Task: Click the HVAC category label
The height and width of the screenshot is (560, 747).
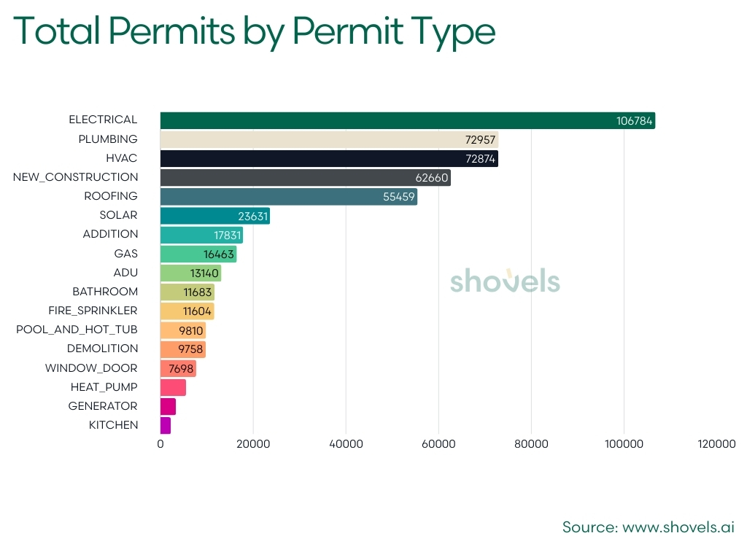Action: click(122, 158)
